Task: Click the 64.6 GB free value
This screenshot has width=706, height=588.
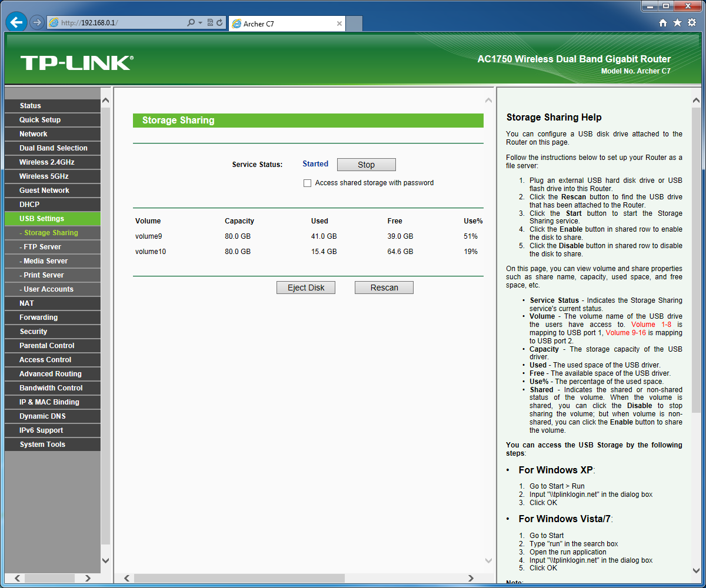Action: (401, 252)
